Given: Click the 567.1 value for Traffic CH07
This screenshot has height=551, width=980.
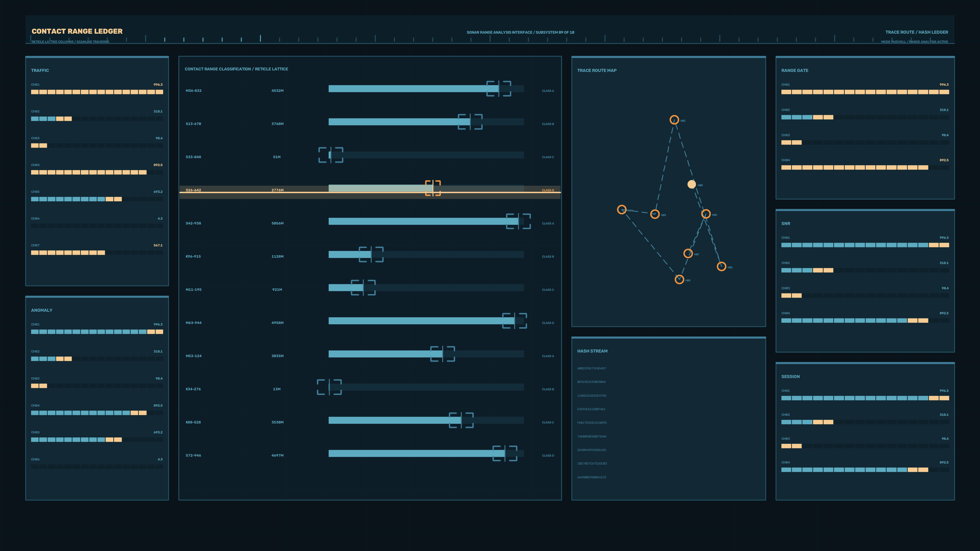Looking at the screenshot, I should [158, 245].
